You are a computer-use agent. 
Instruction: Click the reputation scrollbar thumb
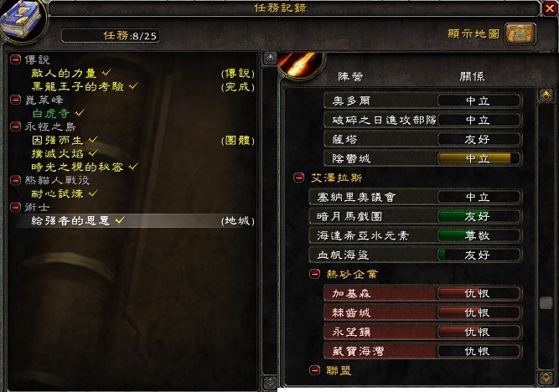(546, 303)
